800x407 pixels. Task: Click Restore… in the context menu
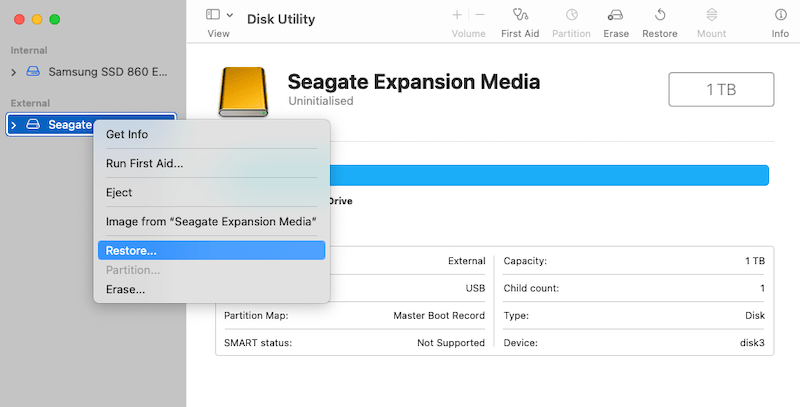(x=131, y=251)
